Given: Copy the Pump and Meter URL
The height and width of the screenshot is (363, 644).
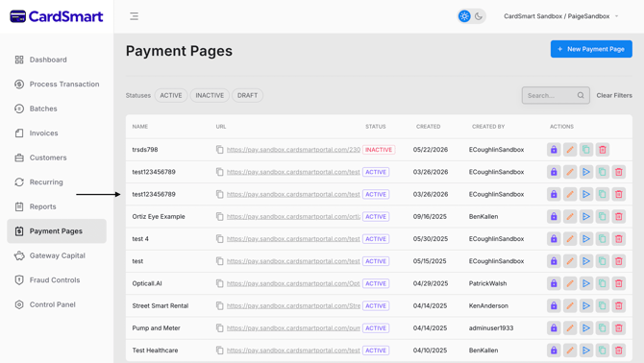Looking at the screenshot, I should [x=220, y=328].
